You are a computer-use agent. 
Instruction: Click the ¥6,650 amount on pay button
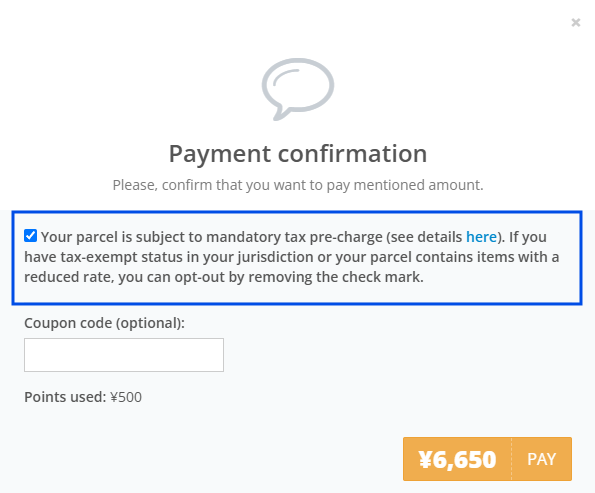(x=457, y=460)
